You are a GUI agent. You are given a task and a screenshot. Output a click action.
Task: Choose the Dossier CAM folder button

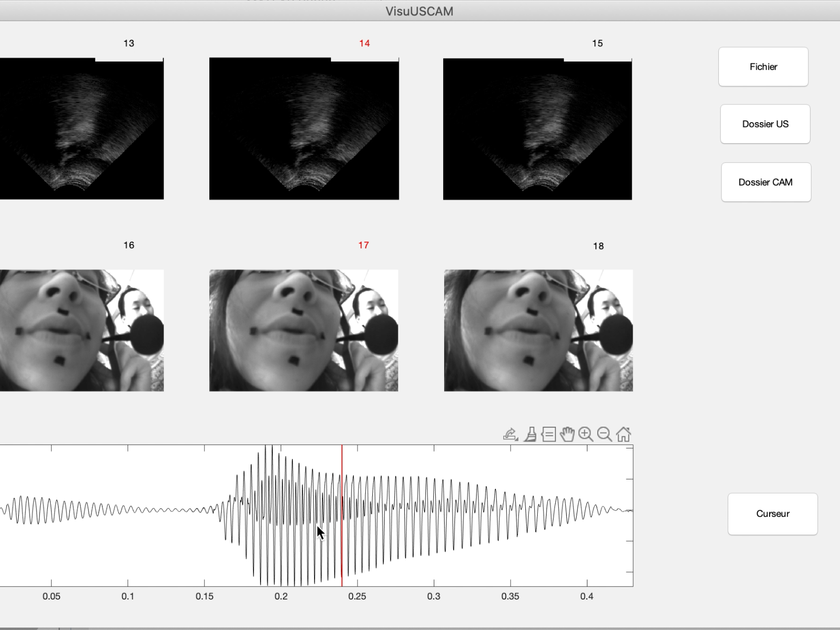[766, 182]
